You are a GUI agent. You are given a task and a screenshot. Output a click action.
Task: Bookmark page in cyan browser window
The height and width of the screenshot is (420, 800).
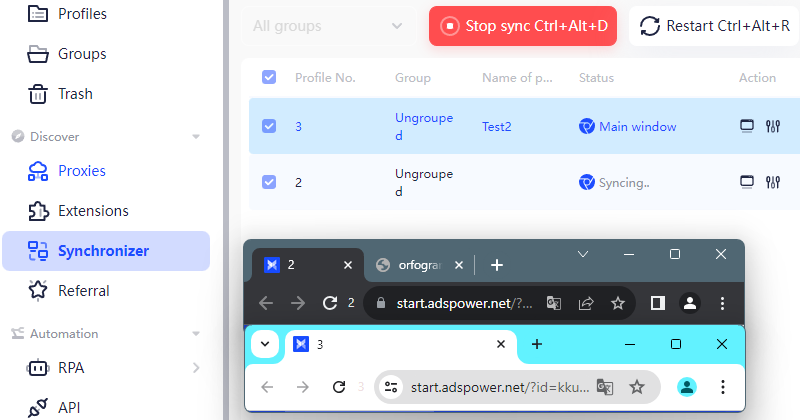(x=636, y=387)
